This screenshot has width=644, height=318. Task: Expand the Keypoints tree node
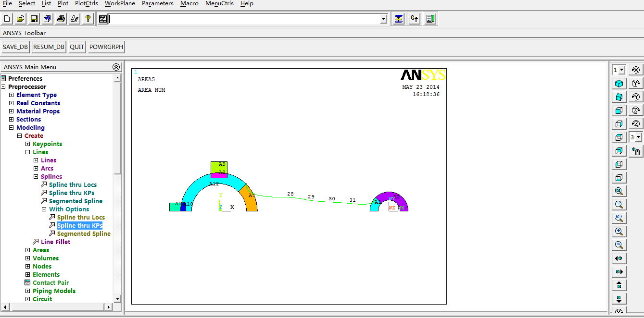point(28,144)
